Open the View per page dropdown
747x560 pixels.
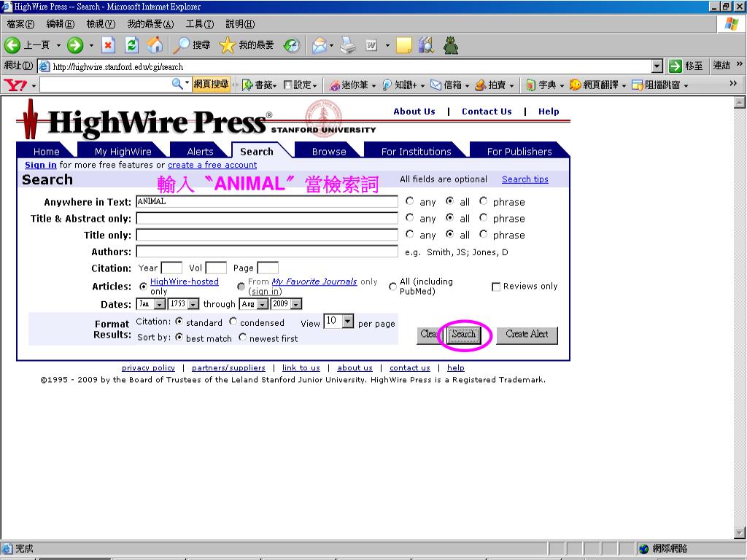pos(338,322)
